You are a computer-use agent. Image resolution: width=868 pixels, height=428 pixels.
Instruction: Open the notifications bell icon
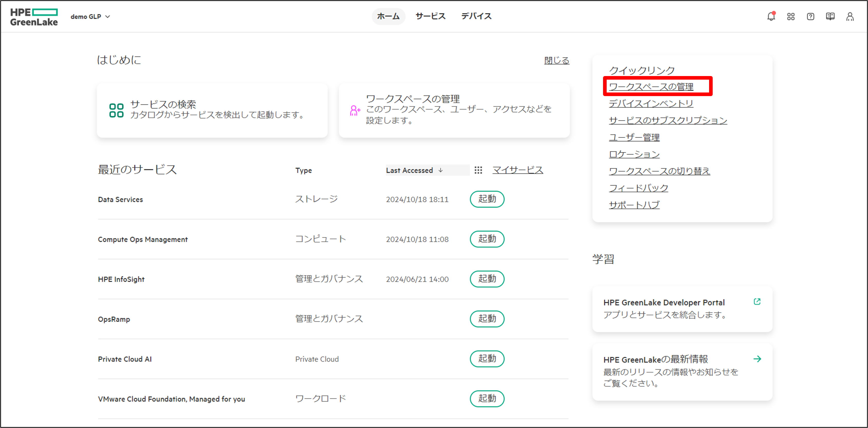(771, 16)
